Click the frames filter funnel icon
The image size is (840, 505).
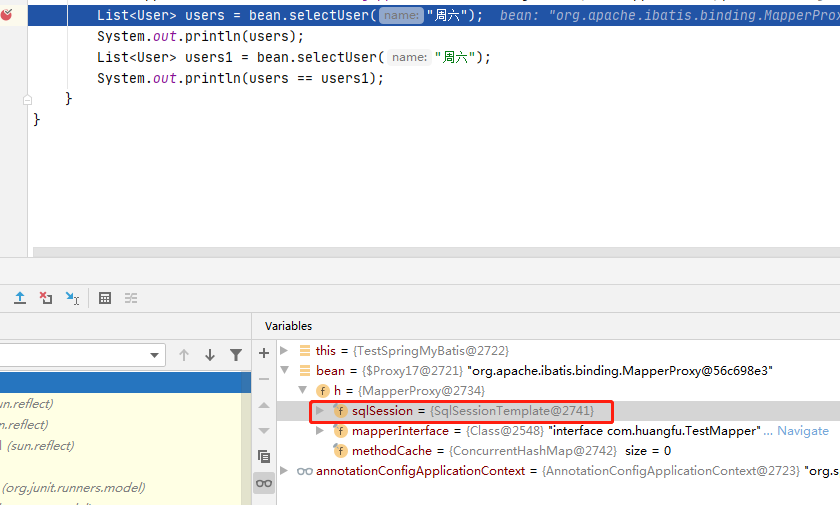236,355
